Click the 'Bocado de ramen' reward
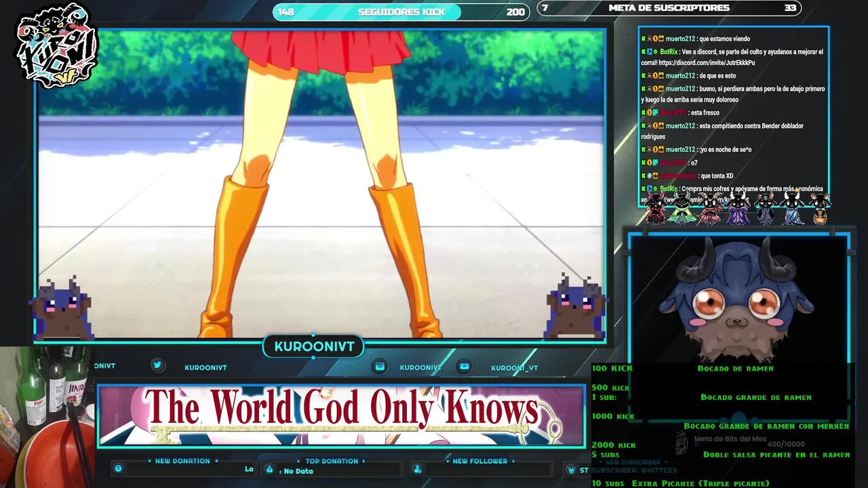The height and width of the screenshot is (488, 868). click(x=735, y=369)
